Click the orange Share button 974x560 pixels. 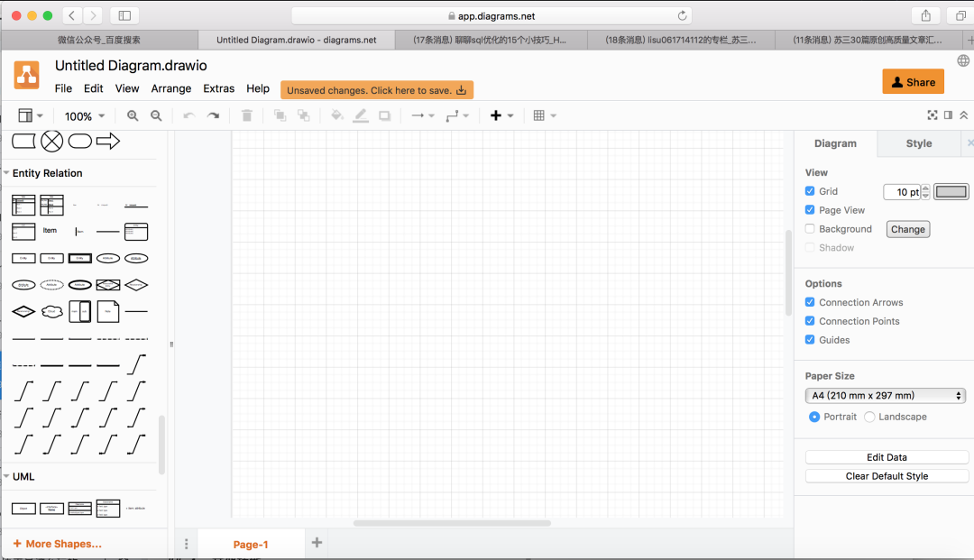click(x=913, y=82)
